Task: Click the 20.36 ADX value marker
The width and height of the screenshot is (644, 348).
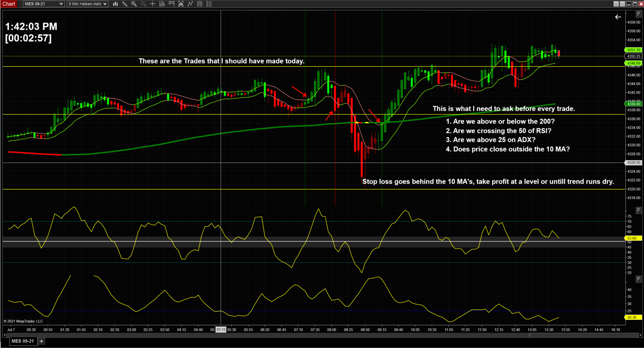Action: coord(633,317)
